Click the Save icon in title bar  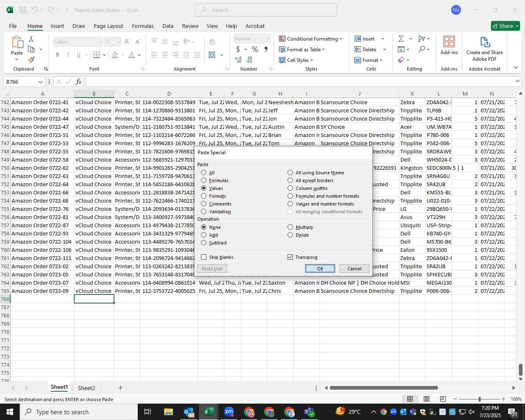[23, 10]
